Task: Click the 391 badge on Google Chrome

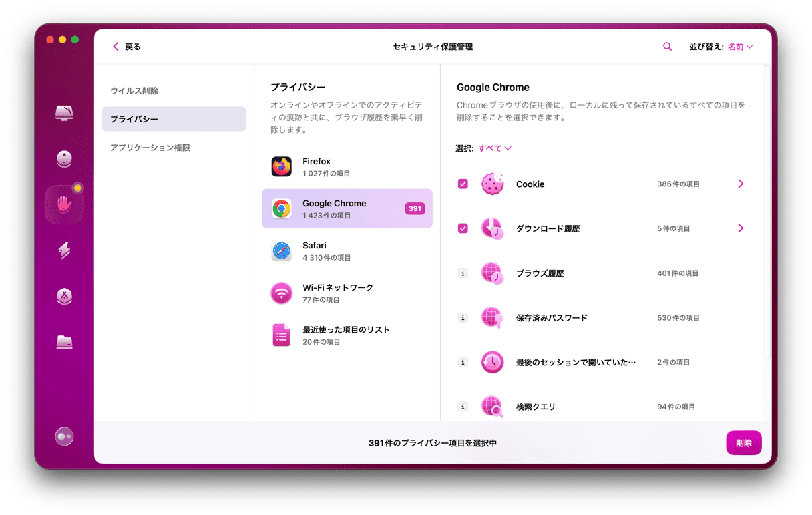Action: (415, 208)
